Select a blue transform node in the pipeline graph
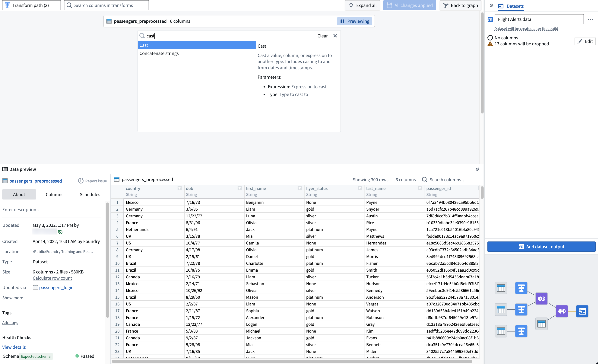The image size is (599, 364). coord(521,288)
